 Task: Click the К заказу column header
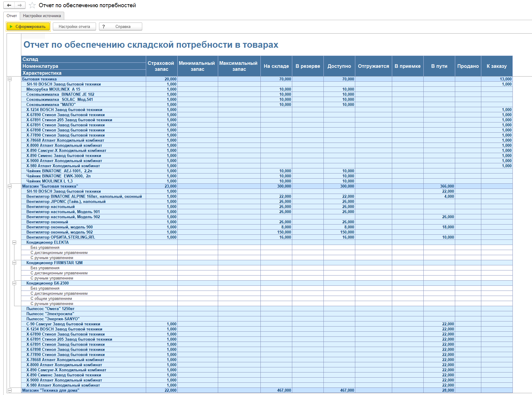(497, 66)
